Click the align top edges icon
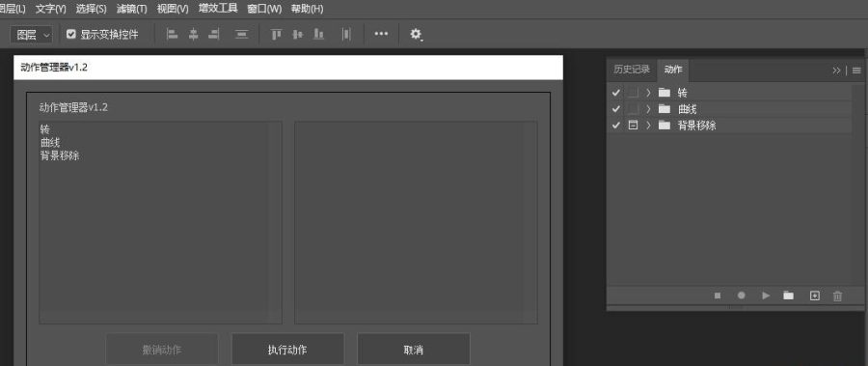This screenshot has height=366, width=868. click(276, 35)
